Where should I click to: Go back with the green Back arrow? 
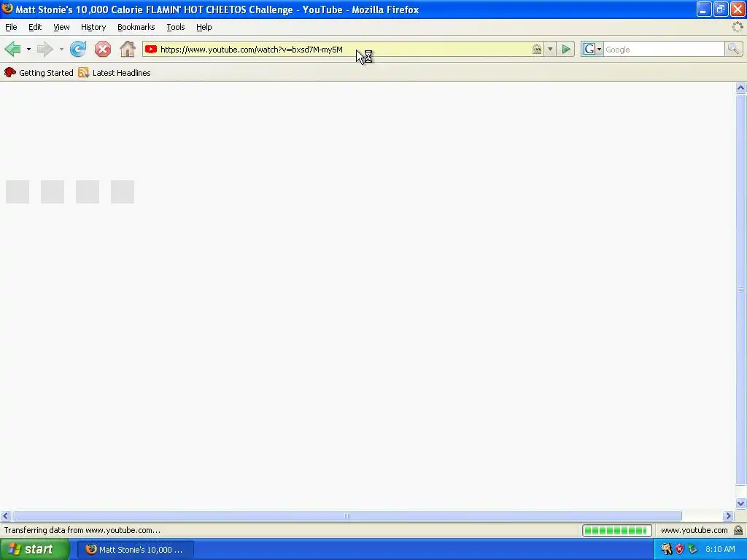tap(12, 49)
